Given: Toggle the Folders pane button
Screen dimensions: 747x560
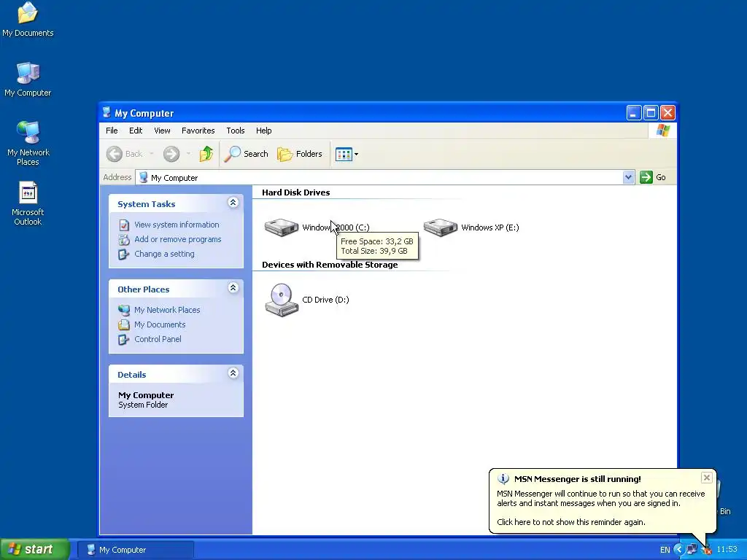Looking at the screenshot, I should (x=300, y=154).
